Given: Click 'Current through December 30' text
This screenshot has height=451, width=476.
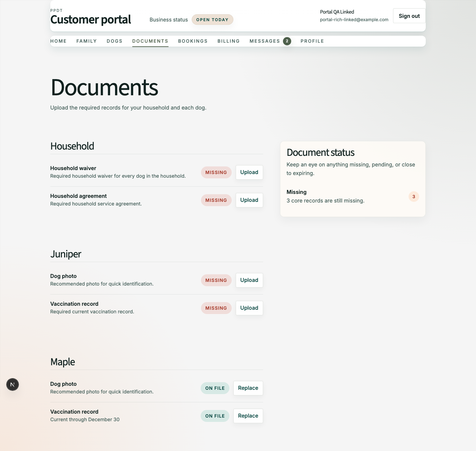Looking at the screenshot, I should (x=85, y=420).
